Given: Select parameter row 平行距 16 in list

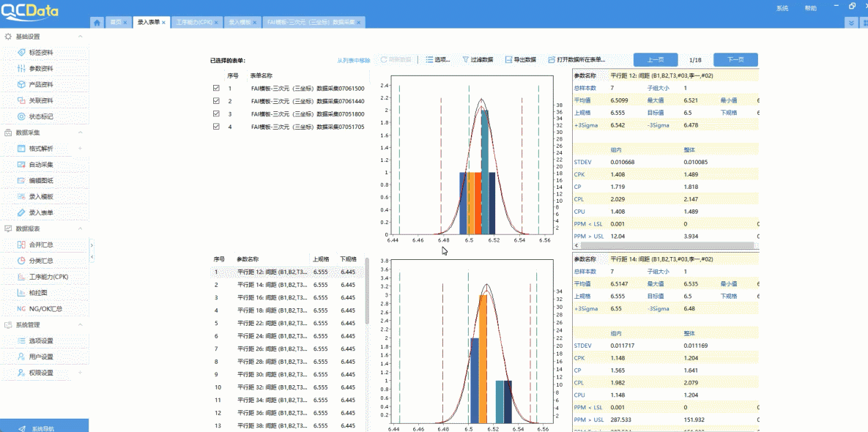Looking at the screenshot, I should tap(271, 297).
